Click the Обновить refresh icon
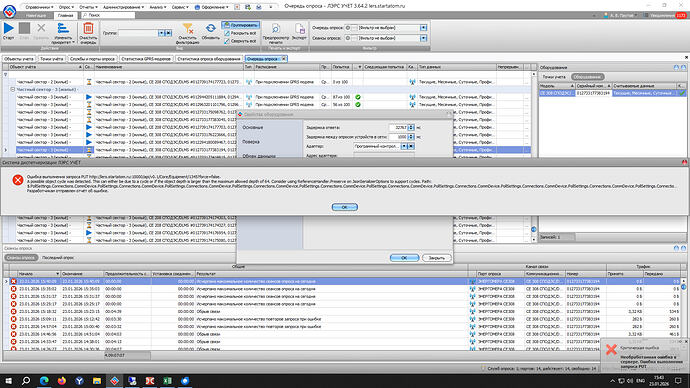690x388 pixels. coord(211,29)
